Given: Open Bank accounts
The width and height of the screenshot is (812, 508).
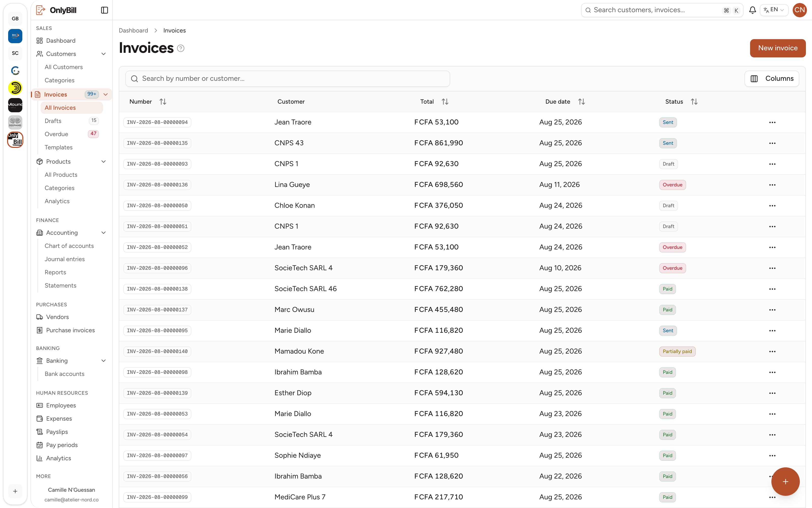Looking at the screenshot, I should [x=64, y=374].
